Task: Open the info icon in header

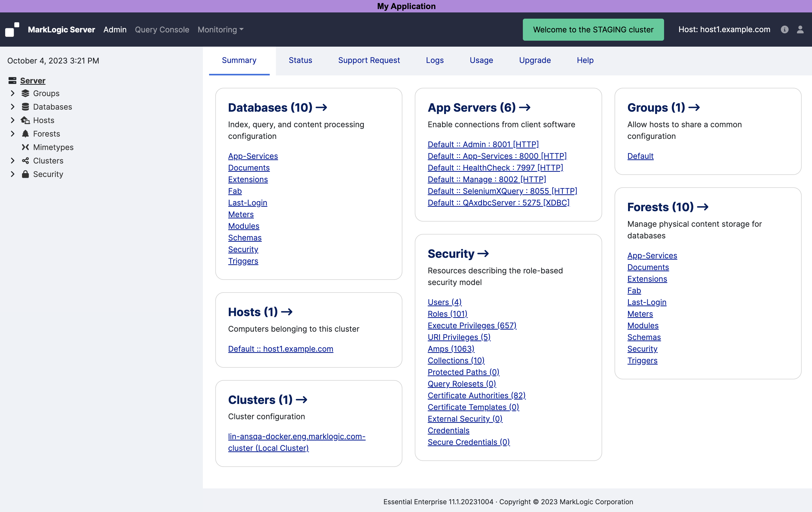Action: (784, 30)
